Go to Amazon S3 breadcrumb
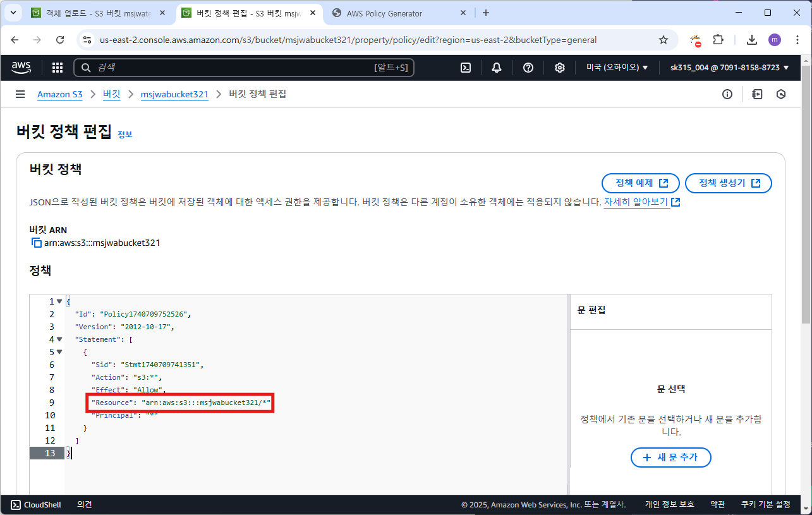The width and height of the screenshot is (812, 515). (x=60, y=94)
